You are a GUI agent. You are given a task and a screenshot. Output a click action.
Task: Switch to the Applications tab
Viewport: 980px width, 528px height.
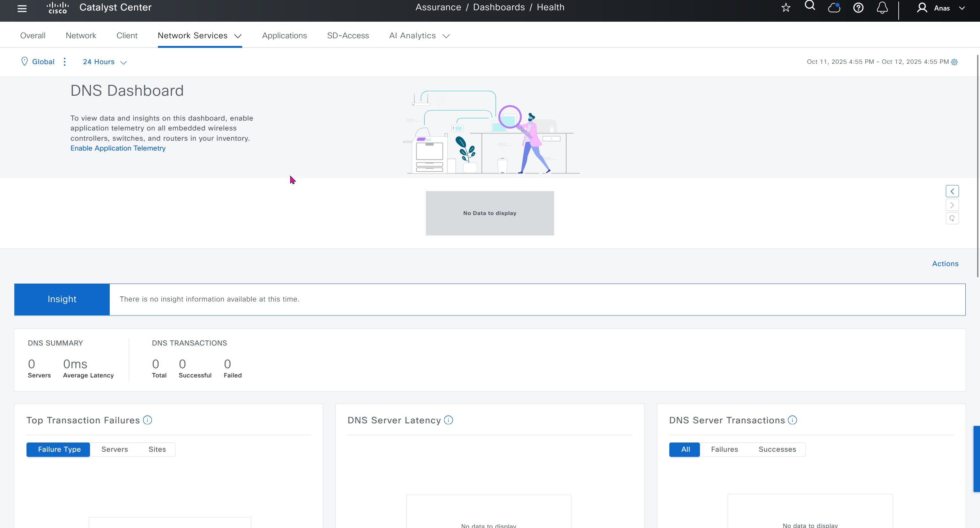point(284,36)
